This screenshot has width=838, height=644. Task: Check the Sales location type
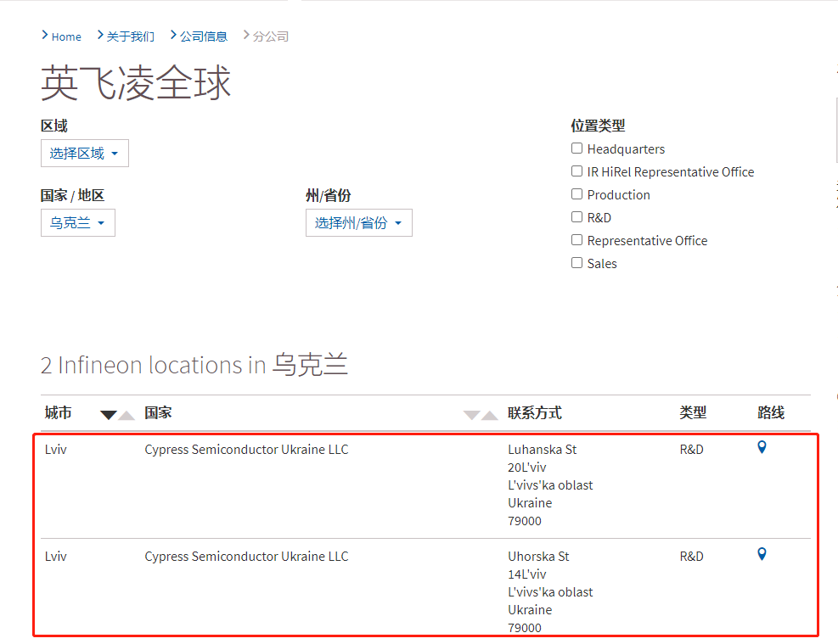tap(576, 263)
